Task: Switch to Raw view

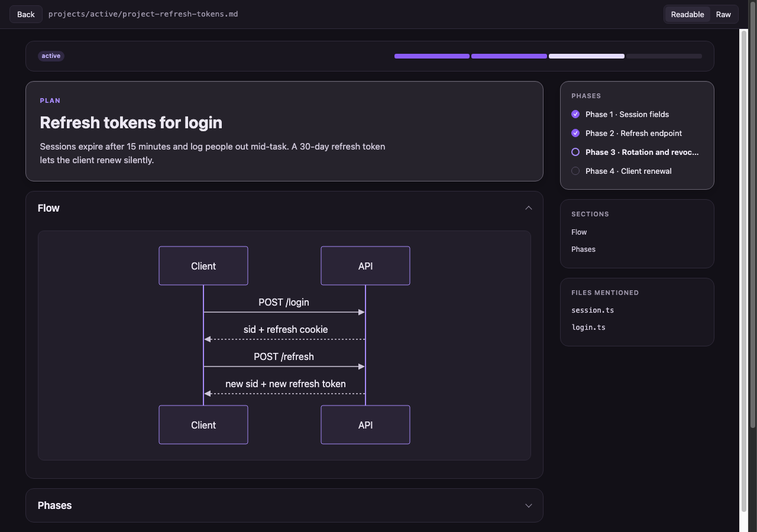Action: pyautogui.click(x=723, y=14)
